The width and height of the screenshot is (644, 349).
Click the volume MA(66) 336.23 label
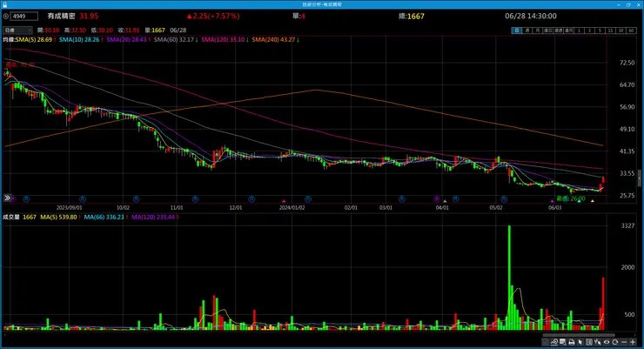click(x=104, y=217)
